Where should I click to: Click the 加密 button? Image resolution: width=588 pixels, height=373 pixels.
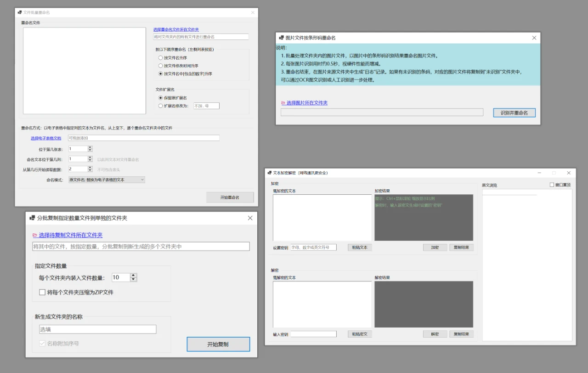click(435, 247)
